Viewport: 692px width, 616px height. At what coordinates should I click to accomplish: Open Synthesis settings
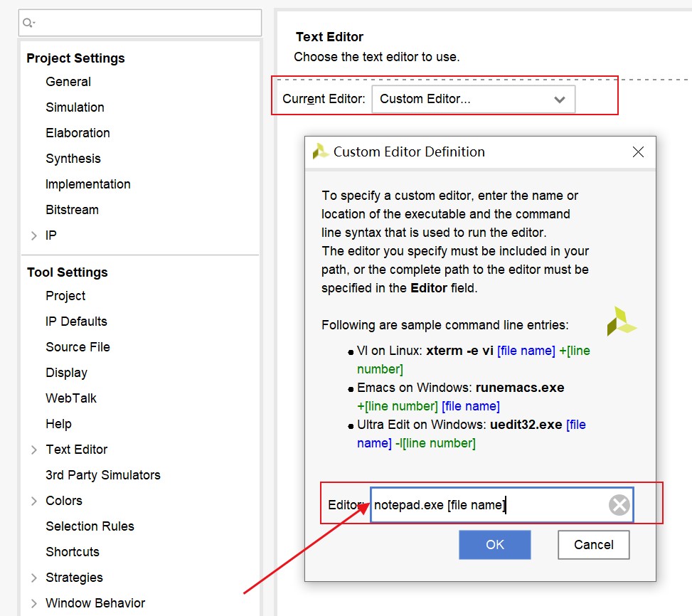tap(73, 159)
